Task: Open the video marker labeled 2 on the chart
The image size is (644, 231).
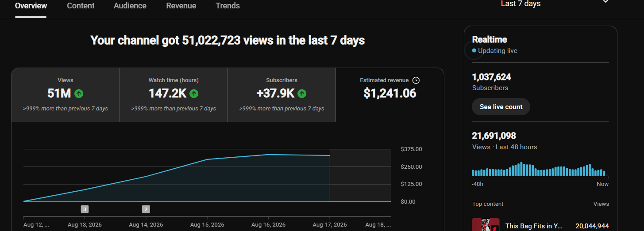Action: (x=146, y=209)
